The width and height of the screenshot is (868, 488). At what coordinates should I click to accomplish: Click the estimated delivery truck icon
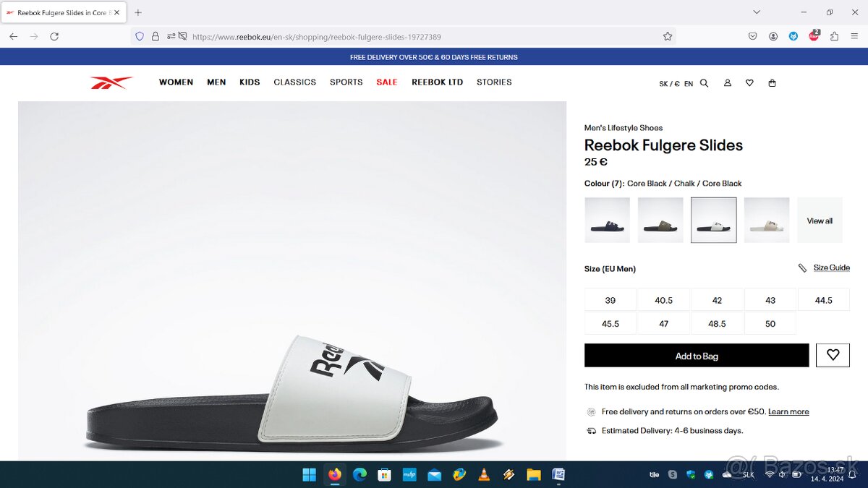pyautogui.click(x=590, y=430)
